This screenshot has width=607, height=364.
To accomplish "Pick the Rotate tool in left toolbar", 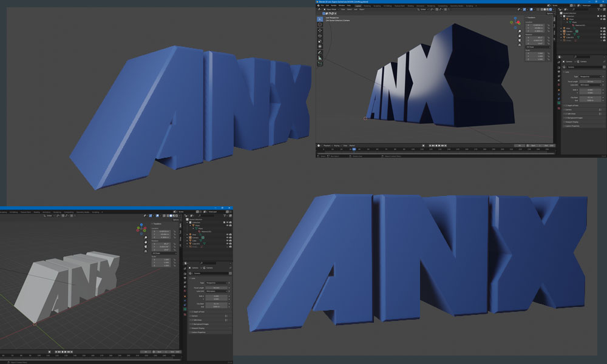I will 320,36.
